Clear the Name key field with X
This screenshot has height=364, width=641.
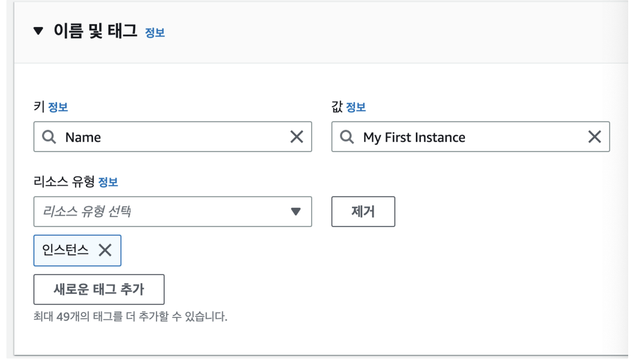click(297, 137)
